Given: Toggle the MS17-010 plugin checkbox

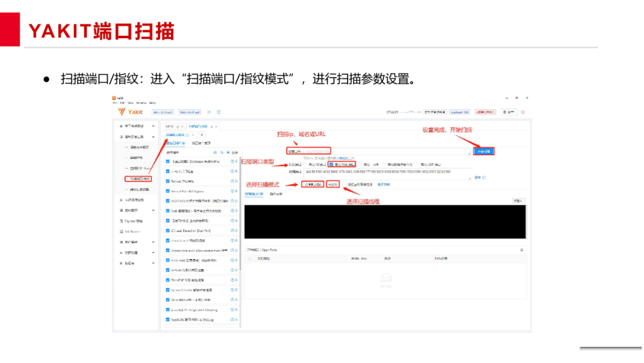Looking at the screenshot, I should click(x=168, y=201).
